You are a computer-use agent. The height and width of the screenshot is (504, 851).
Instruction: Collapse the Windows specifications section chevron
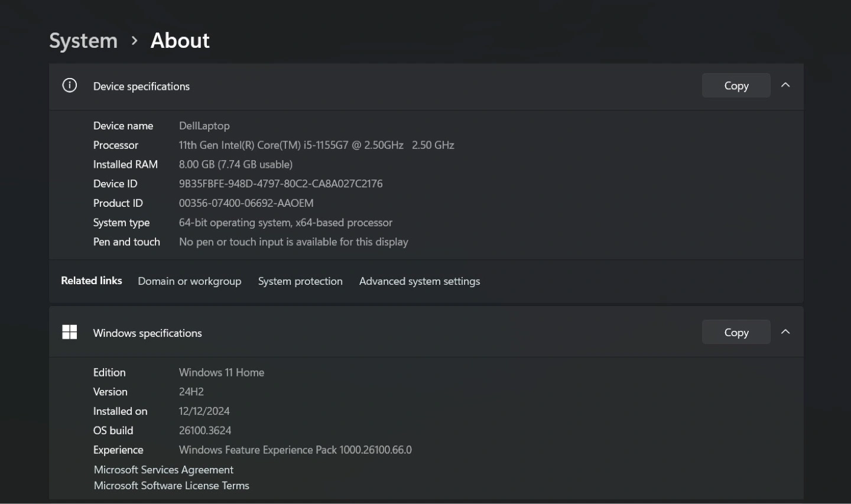[785, 332]
